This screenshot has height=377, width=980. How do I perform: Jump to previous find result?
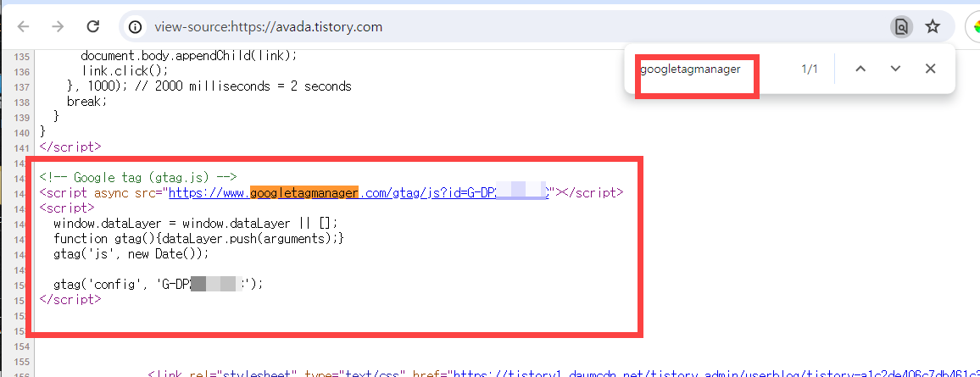pos(860,69)
